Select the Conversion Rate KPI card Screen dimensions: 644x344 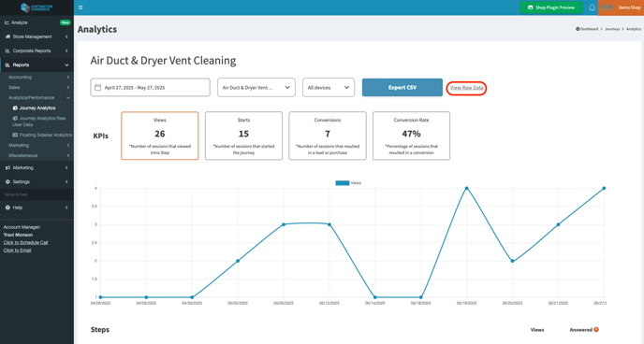click(x=411, y=136)
